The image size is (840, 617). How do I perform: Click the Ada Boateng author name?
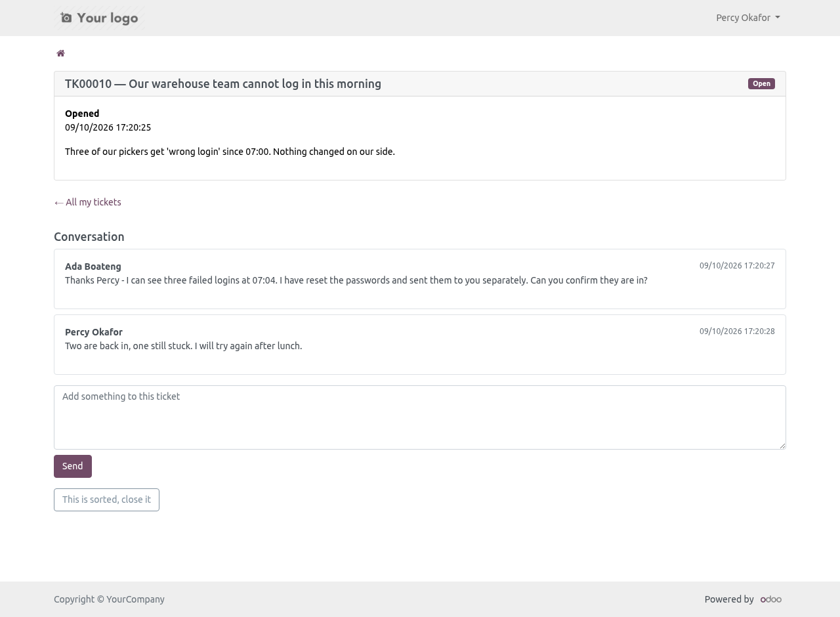[93, 266]
